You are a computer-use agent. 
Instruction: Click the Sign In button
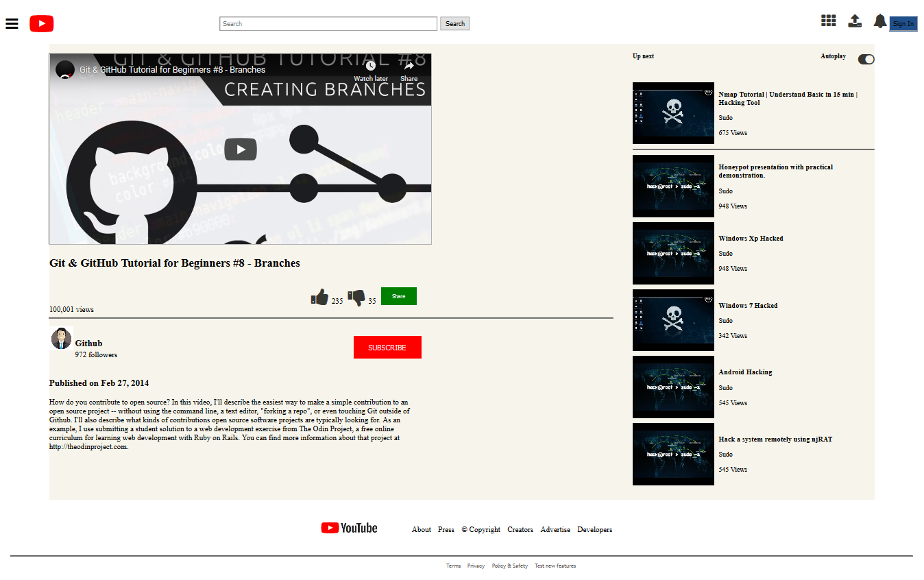903,24
